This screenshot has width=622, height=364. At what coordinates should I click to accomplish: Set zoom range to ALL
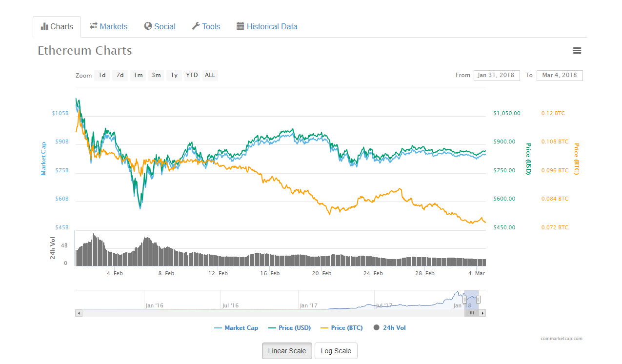pos(210,75)
